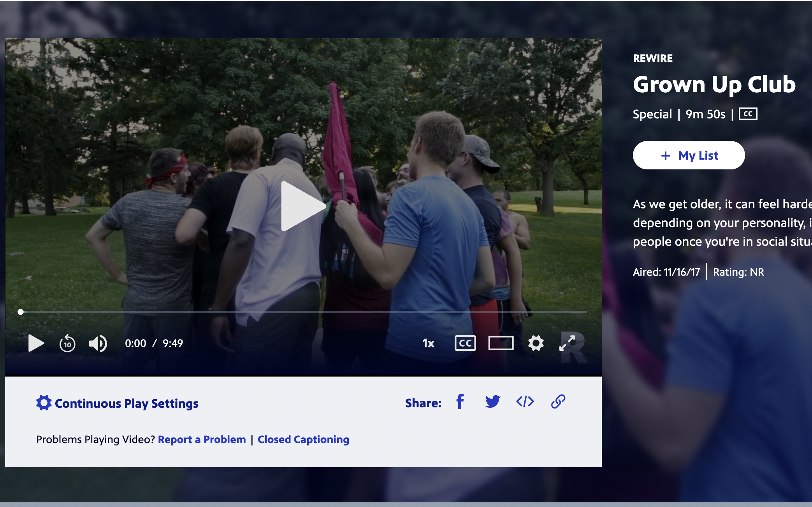Copy the video link with the chain icon
This screenshot has width=812, height=507.
558,402
